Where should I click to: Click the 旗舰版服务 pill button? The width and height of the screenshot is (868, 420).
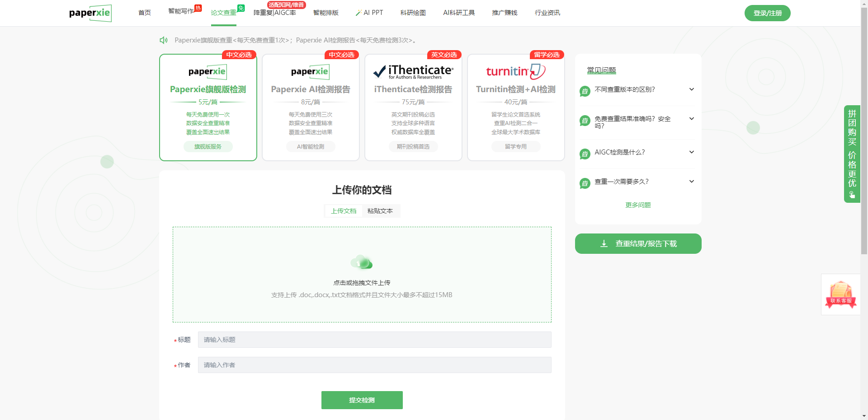pos(208,146)
